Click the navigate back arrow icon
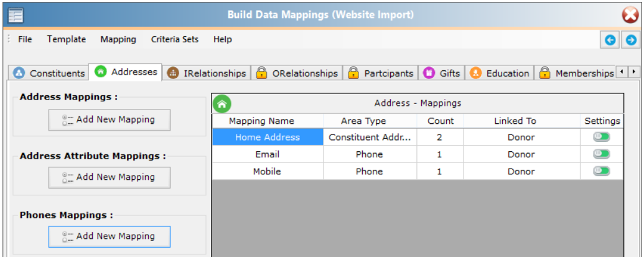The height and width of the screenshot is (257, 644). pos(610,40)
